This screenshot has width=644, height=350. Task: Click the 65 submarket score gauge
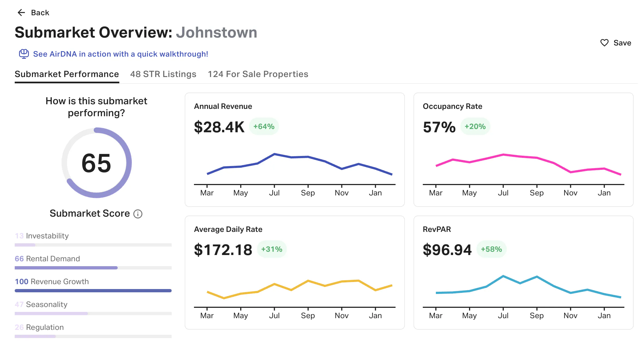coord(96,163)
